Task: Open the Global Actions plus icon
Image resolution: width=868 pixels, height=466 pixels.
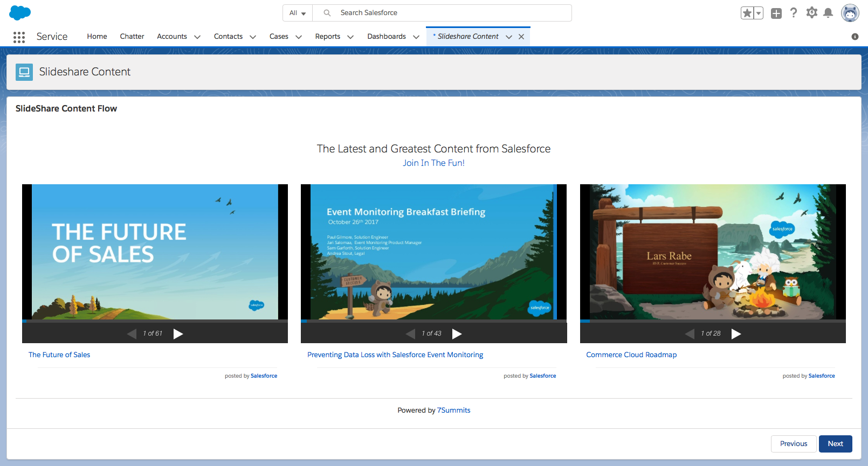Action: pyautogui.click(x=776, y=13)
